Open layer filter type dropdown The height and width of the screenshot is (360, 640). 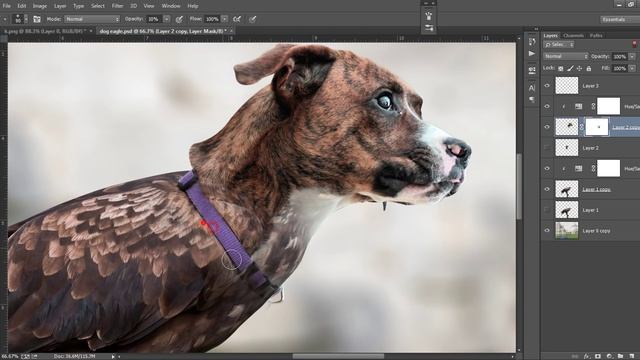pyautogui.click(x=559, y=44)
